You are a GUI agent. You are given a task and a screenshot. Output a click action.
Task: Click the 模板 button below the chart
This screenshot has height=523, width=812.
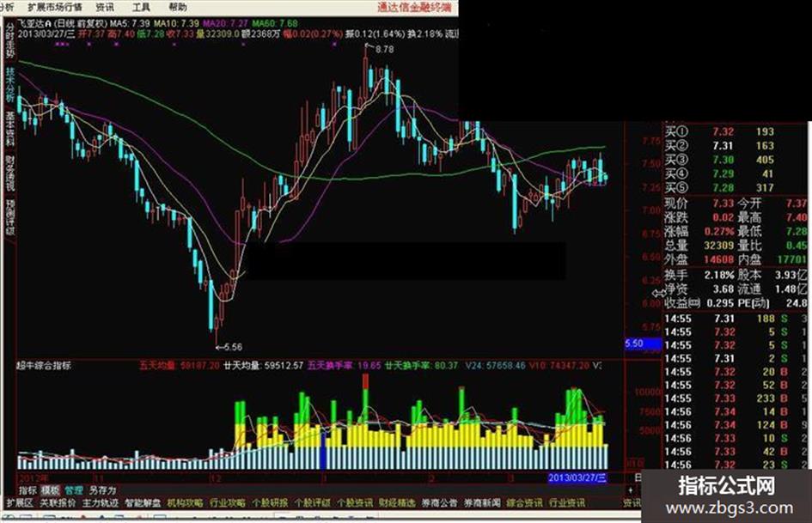[50, 490]
